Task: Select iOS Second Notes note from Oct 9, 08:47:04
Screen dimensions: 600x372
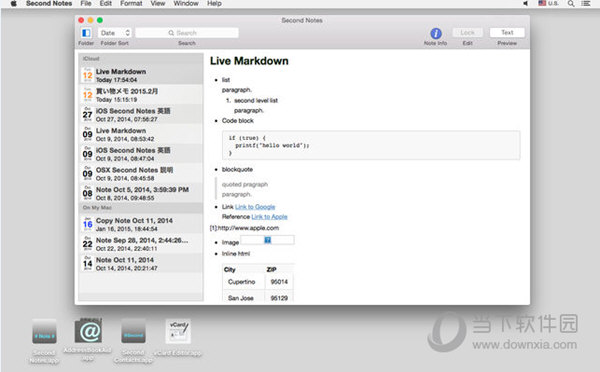Action: click(141, 154)
